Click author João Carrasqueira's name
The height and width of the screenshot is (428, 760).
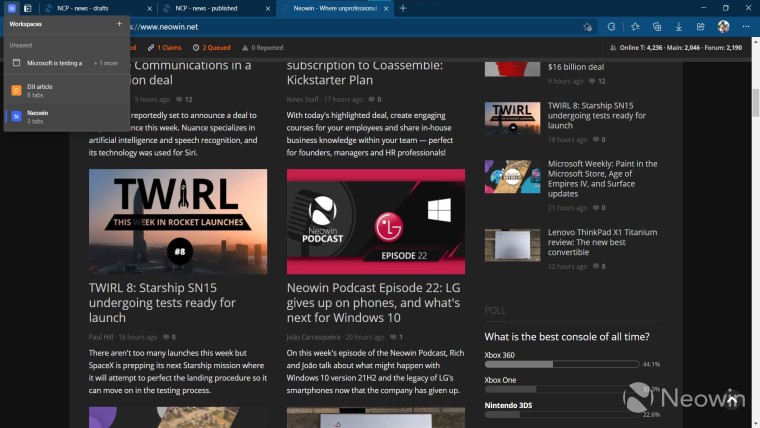pyautogui.click(x=313, y=337)
